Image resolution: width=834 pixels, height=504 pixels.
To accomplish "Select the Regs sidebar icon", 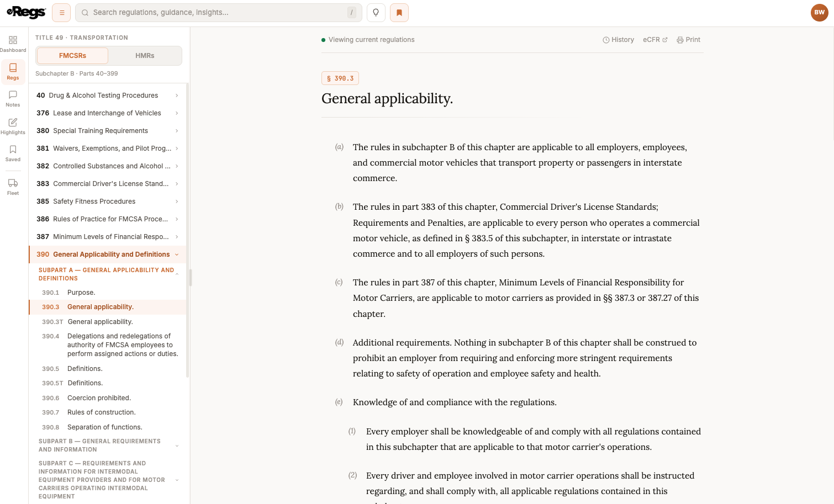I will (x=13, y=72).
